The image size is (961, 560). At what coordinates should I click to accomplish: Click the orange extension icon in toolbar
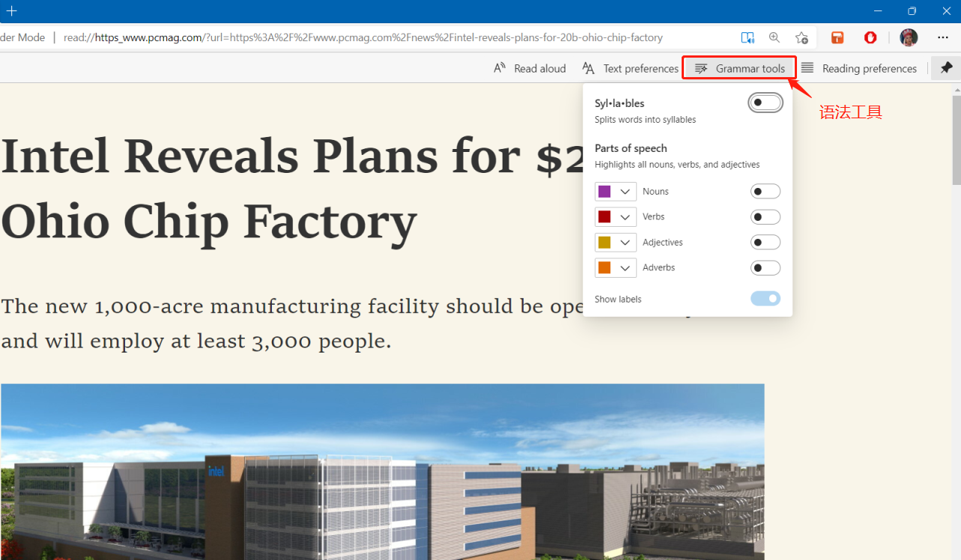(x=837, y=37)
